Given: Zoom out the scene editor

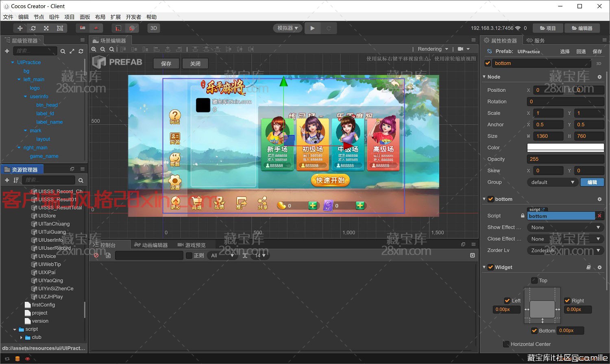Looking at the screenshot, I should coord(103,49).
